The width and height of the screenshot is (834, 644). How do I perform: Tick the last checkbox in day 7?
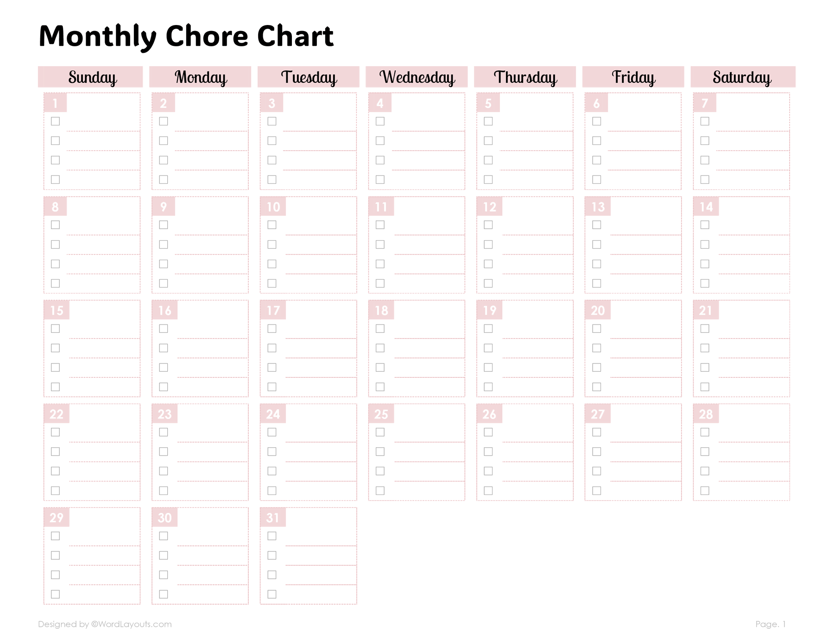point(705,180)
